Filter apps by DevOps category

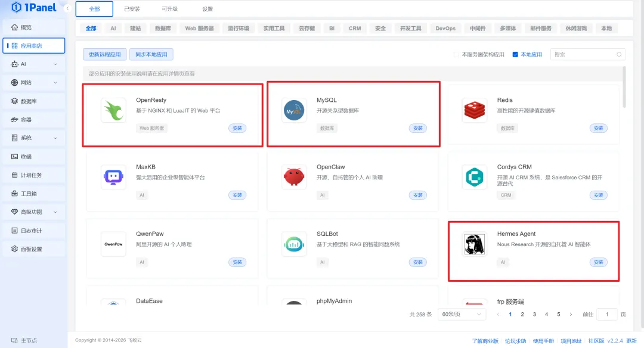point(445,29)
